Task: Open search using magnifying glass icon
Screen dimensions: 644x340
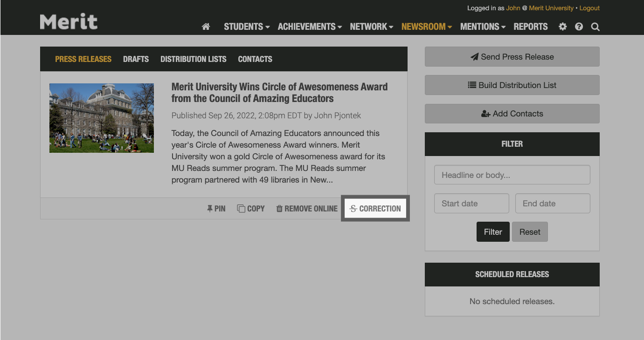Action: (595, 27)
